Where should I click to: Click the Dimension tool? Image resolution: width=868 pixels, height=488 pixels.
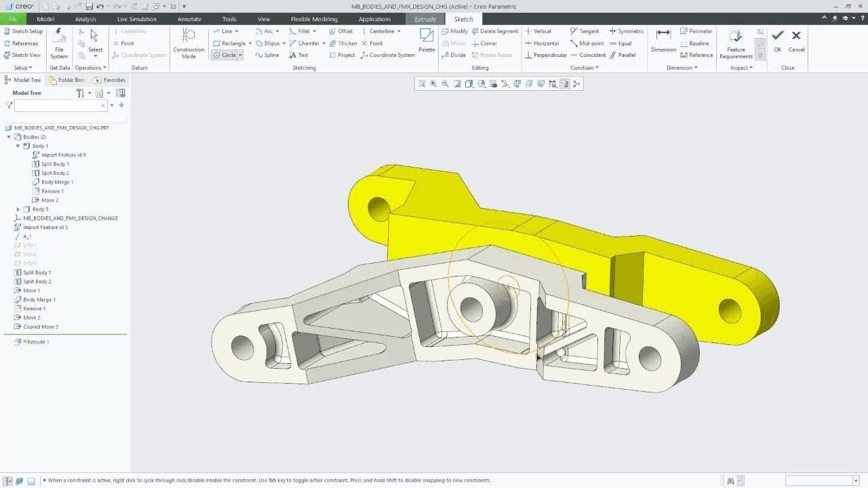click(x=663, y=40)
